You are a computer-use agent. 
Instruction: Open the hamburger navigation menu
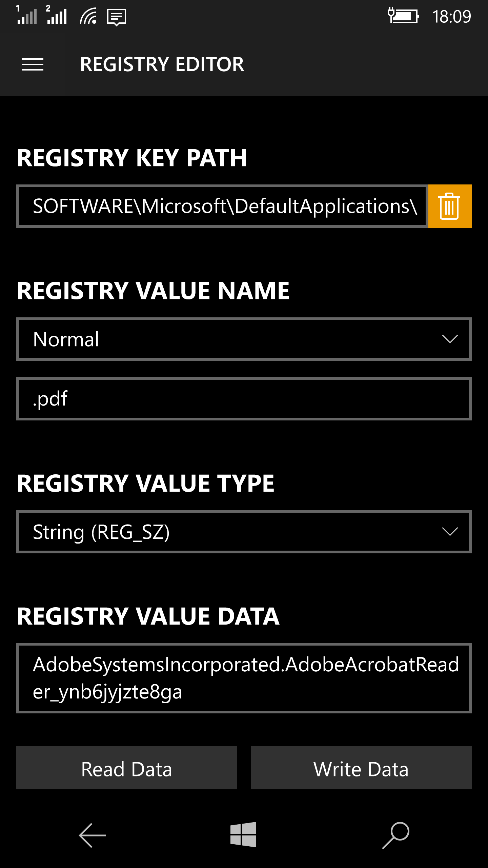pos(33,64)
